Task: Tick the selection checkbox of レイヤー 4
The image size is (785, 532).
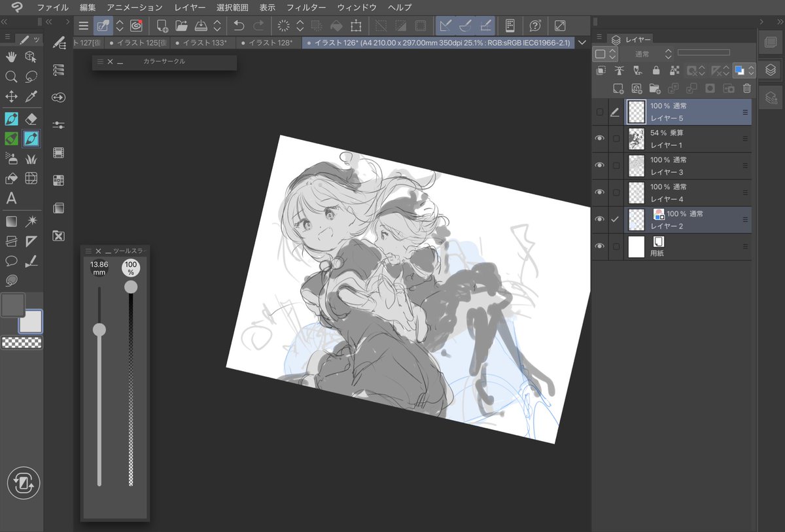Action: tap(616, 192)
